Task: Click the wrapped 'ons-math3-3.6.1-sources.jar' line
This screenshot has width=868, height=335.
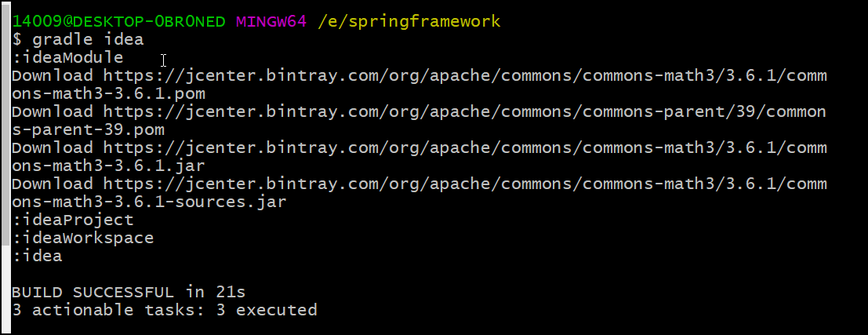Action: [149, 202]
